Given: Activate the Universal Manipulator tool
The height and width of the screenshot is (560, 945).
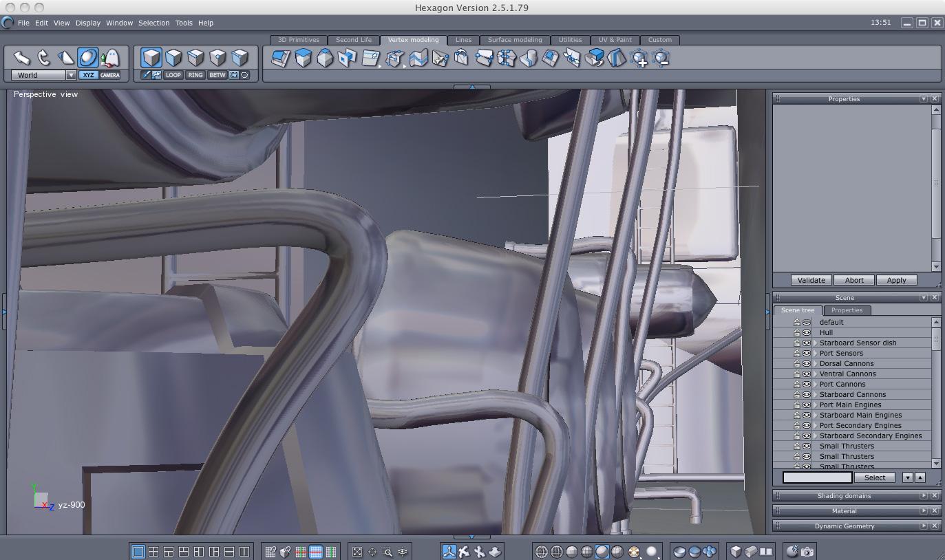Looking at the screenshot, I should tap(88, 58).
